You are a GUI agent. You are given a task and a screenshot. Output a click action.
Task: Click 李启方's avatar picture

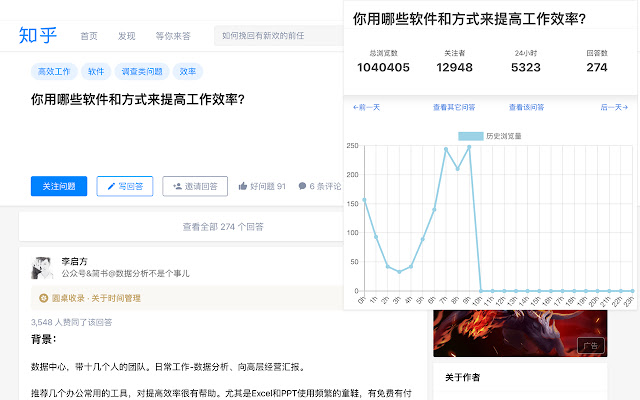42,266
